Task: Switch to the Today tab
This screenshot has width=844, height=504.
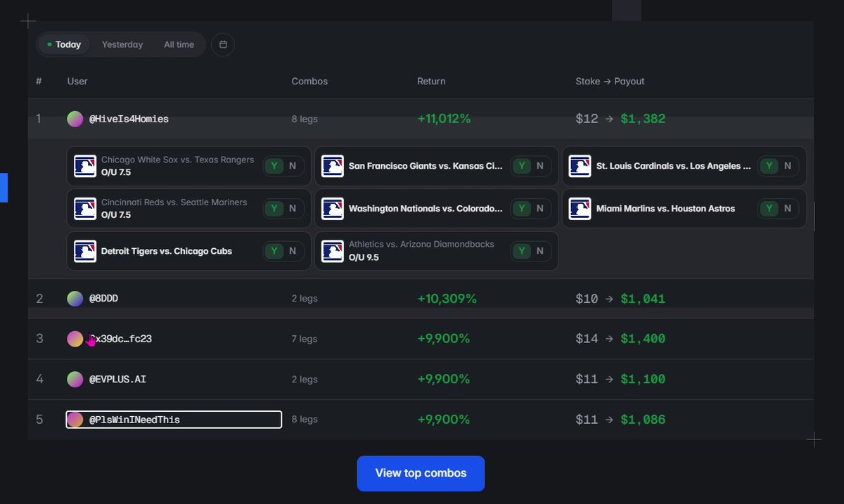Action: pyautogui.click(x=63, y=44)
